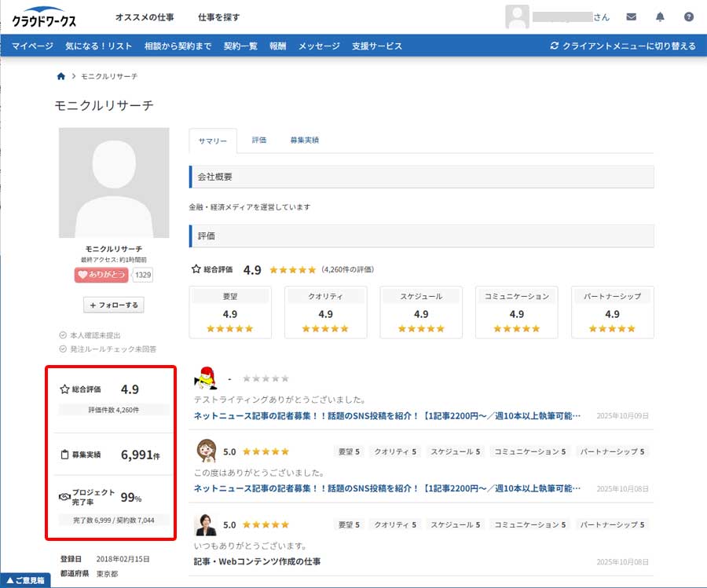
Task: Open the mail messages icon
Action: point(632,16)
